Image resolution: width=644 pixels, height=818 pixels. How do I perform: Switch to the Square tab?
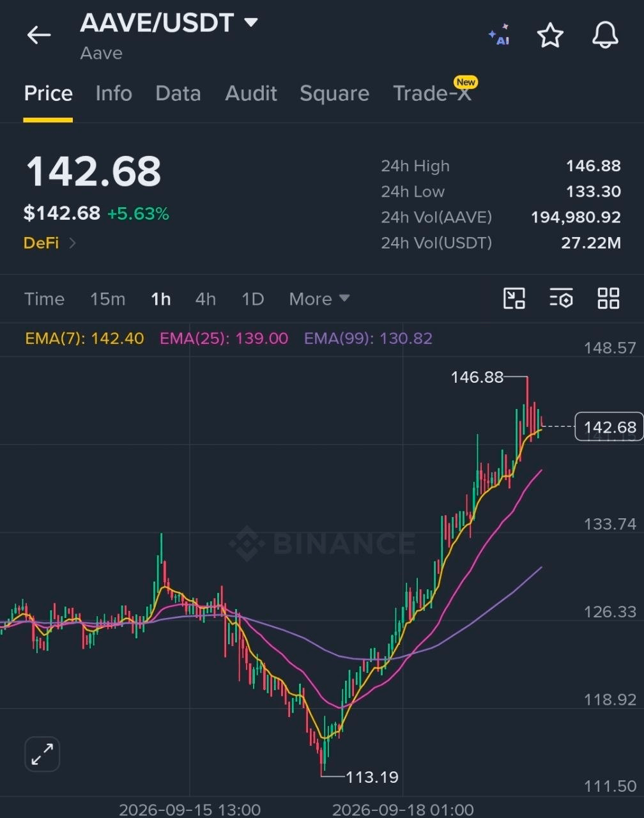click(334, 93)
